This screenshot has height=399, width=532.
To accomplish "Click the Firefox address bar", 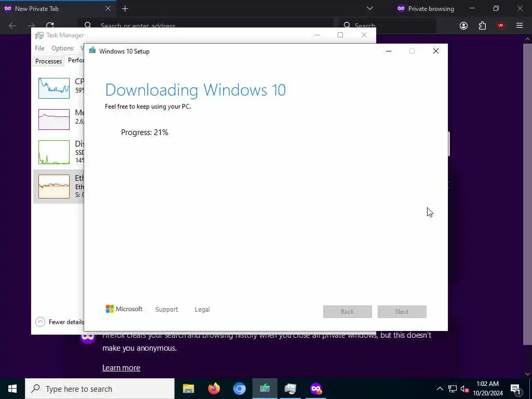I will pyautogui.click(x=205, y=25).
